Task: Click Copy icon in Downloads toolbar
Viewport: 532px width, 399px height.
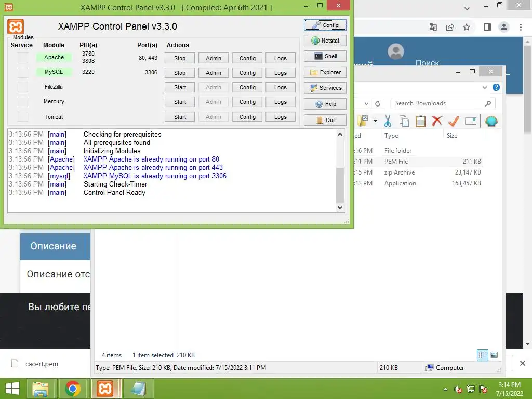Action: tap(404, 121)
